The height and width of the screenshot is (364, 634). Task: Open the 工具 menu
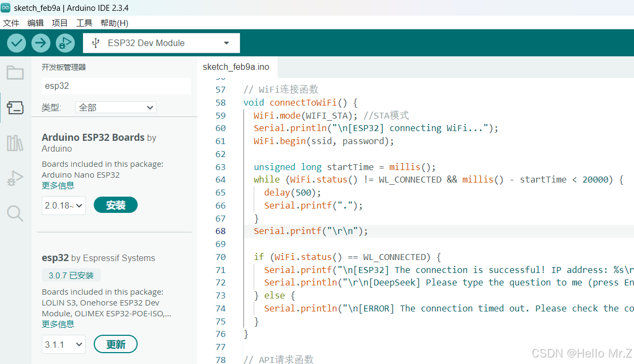pyautogui.click(x=84, y=23)
